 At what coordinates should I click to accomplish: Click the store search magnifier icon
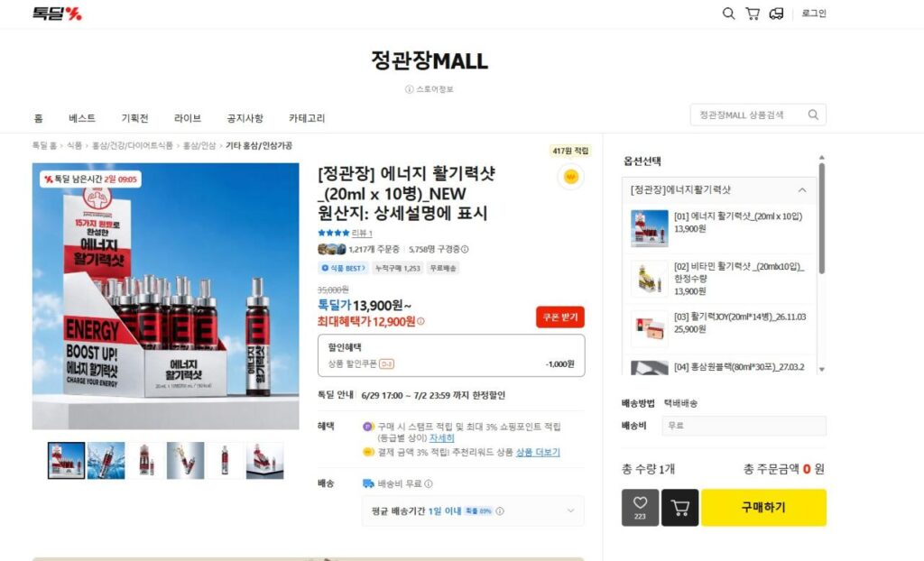pyautogui.click(x=813, y=115)
